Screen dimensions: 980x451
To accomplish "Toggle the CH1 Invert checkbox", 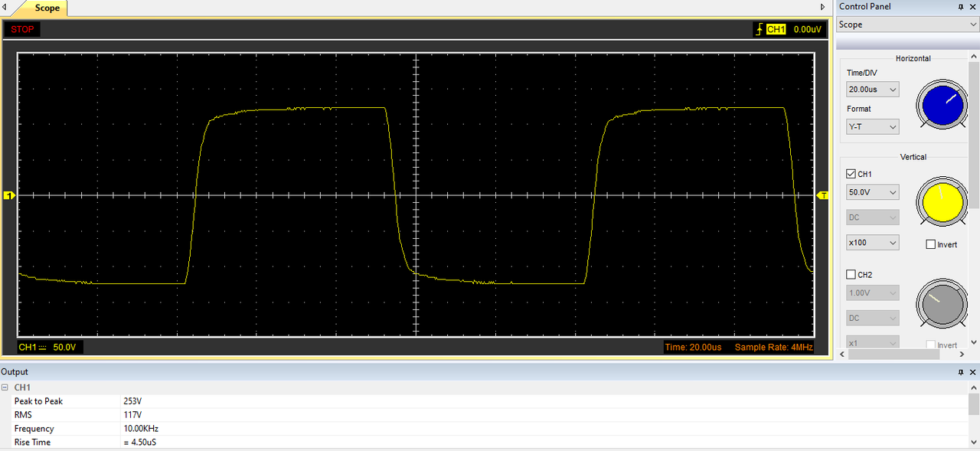I will (x=930, y=244).
